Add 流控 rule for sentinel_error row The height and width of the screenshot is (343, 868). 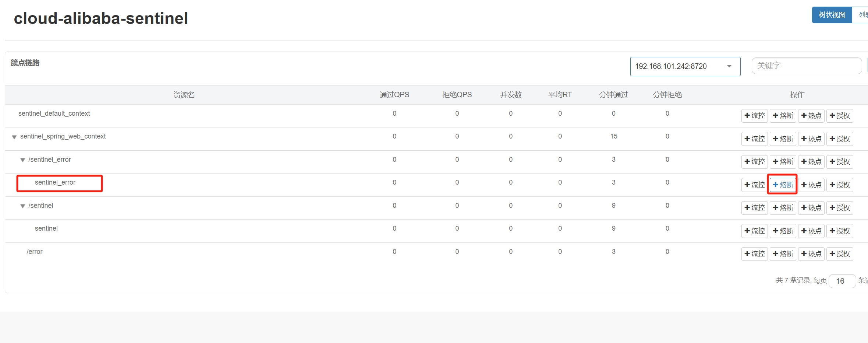point(754,185)
